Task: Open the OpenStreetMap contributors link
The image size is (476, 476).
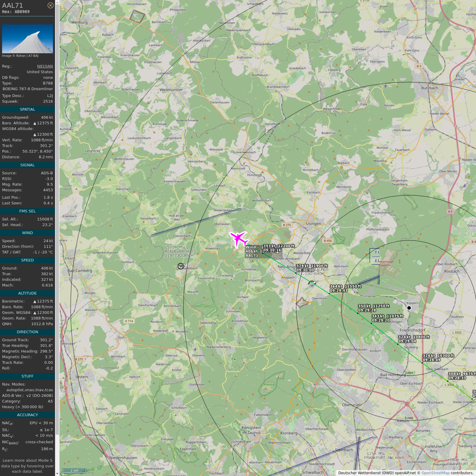Action: [x=435, y=473]
